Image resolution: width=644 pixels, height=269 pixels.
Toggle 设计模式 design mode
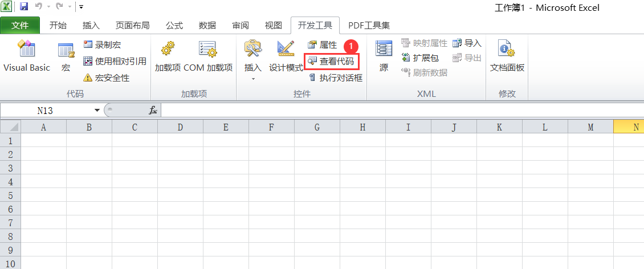tap(286, 57)
